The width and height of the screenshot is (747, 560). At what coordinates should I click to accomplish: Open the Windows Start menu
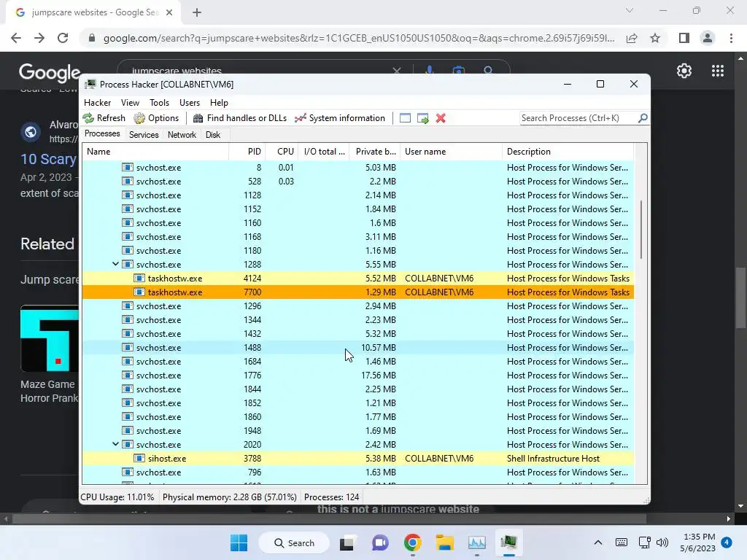239,542
